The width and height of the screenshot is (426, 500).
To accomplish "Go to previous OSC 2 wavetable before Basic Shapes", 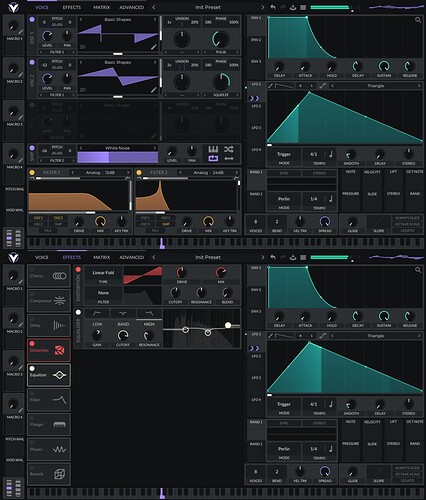I will click(81, 62).
